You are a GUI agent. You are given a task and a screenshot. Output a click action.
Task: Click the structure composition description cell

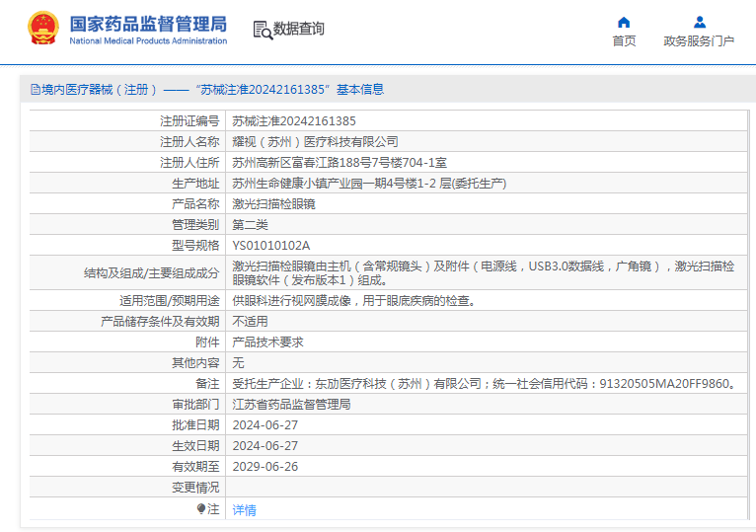[x=486, y=273]
